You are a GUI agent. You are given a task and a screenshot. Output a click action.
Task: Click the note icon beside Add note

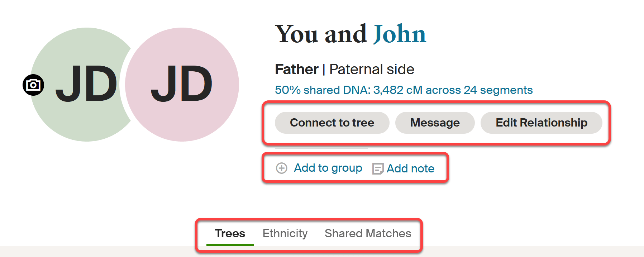[377, 168]
